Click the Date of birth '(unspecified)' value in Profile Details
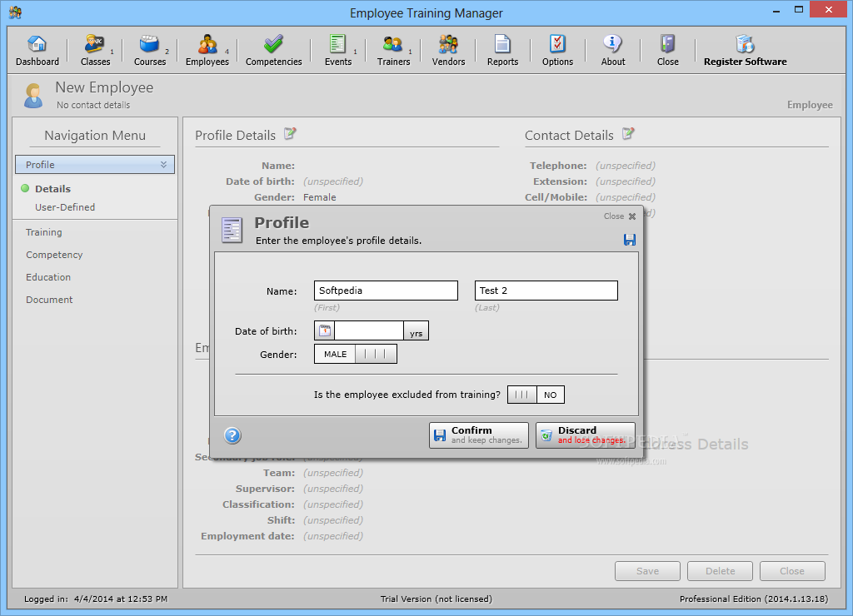Screen dimensions: 853x616 [333, 181]
